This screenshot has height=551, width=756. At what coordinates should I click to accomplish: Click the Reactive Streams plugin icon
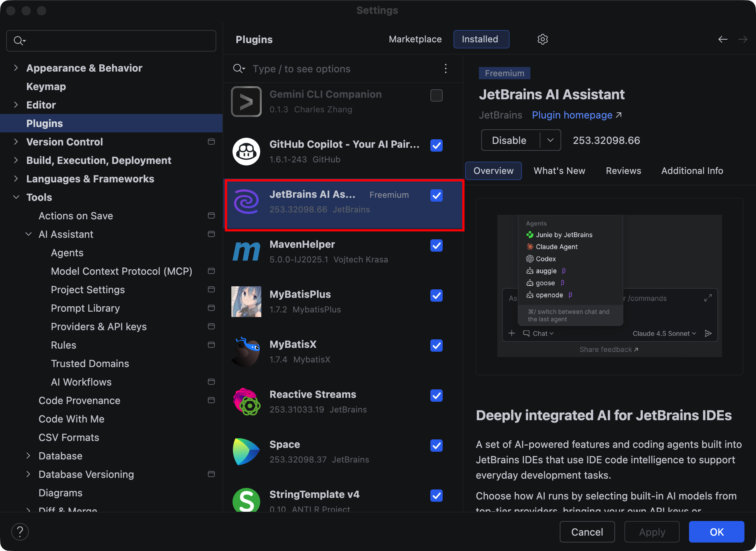tap(246, 402)
